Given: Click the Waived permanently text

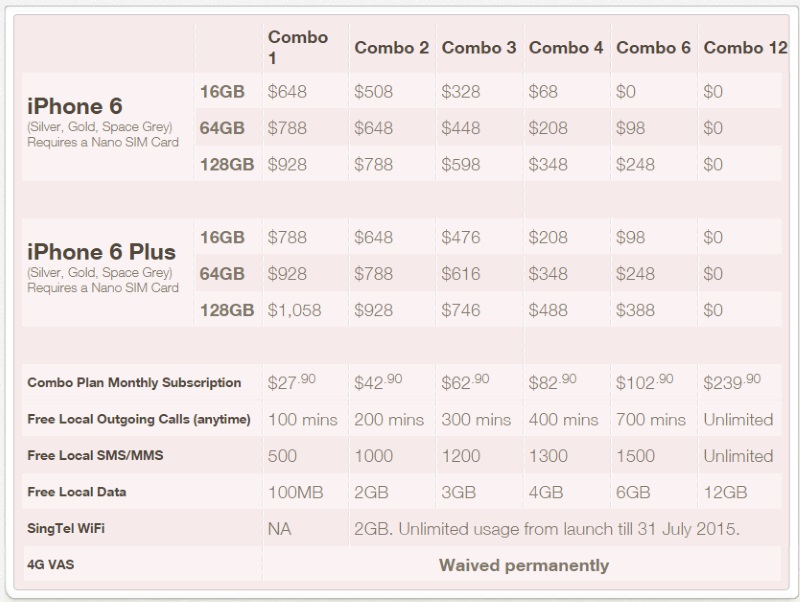Looking at the screenshot, I should pos(524,565).
